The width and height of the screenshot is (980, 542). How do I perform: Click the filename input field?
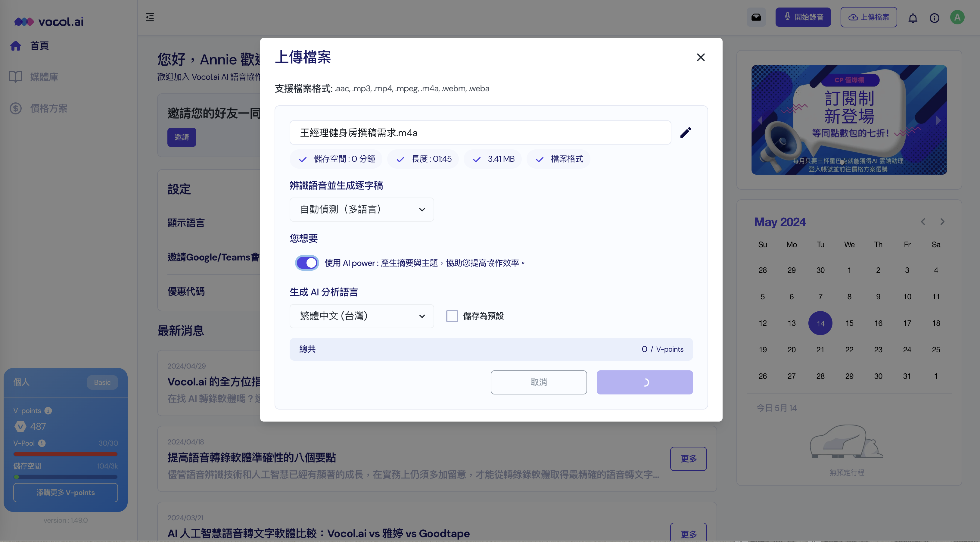(480, 133)
